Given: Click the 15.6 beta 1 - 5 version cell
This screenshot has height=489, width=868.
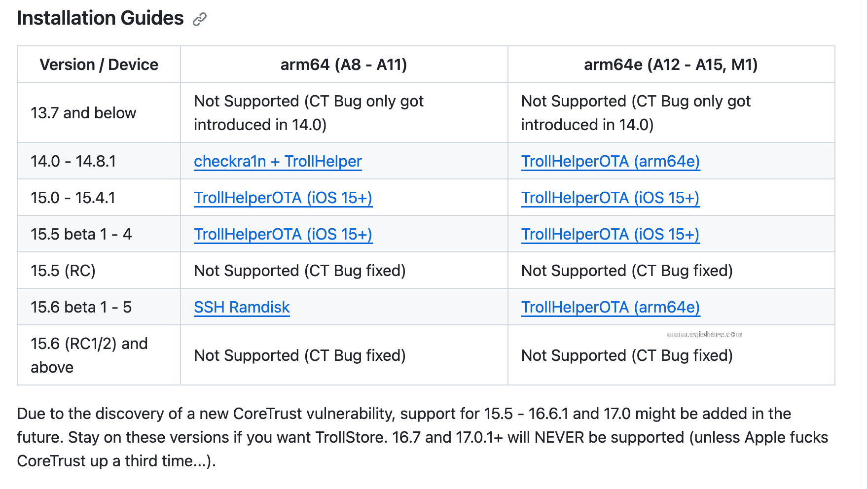Looking at the screenshot, I should (x=81, y=307).
